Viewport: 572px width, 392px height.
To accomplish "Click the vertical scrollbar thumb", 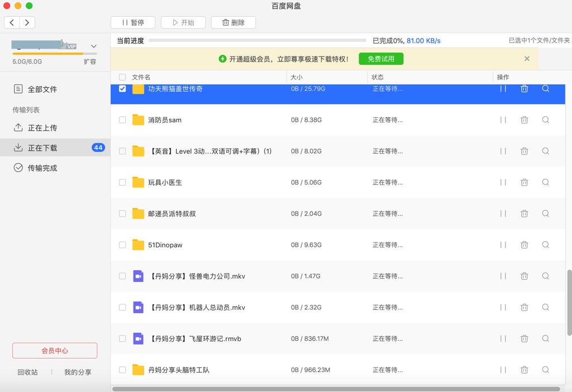I will 569,303.
